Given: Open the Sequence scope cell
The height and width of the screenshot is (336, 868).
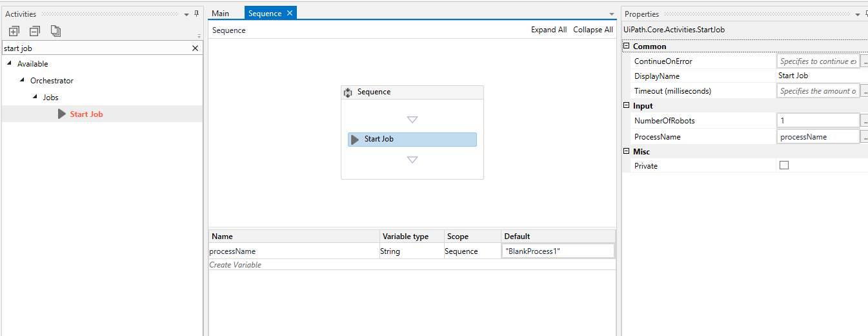Looking at the screenshot, I should coord(472,251).
